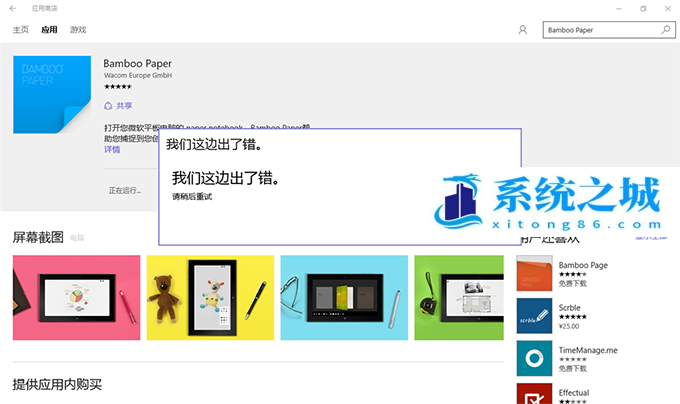The height and width of the screenshot is (404, 680).
Task: Close the 应用商店 window
Action: 667,8
